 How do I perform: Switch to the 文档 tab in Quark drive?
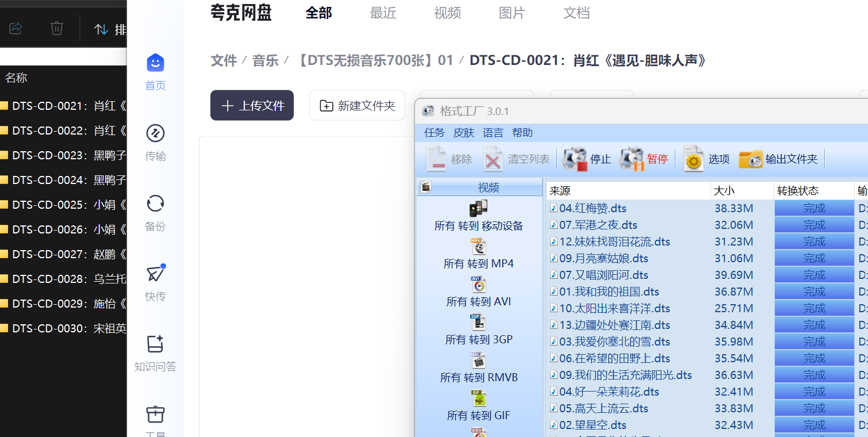click(x=577, y=13)
